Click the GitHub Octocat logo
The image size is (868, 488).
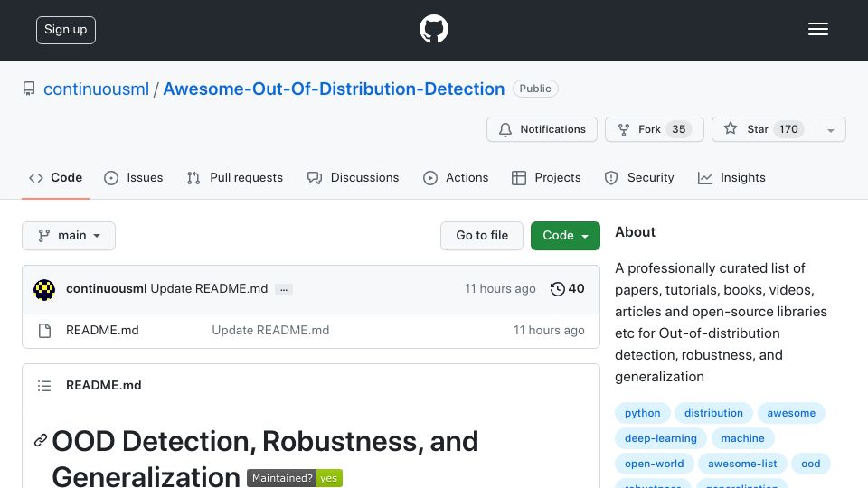(433, 29)
